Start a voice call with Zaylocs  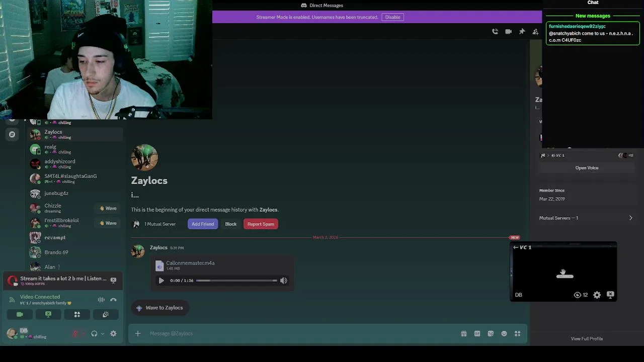495,32
